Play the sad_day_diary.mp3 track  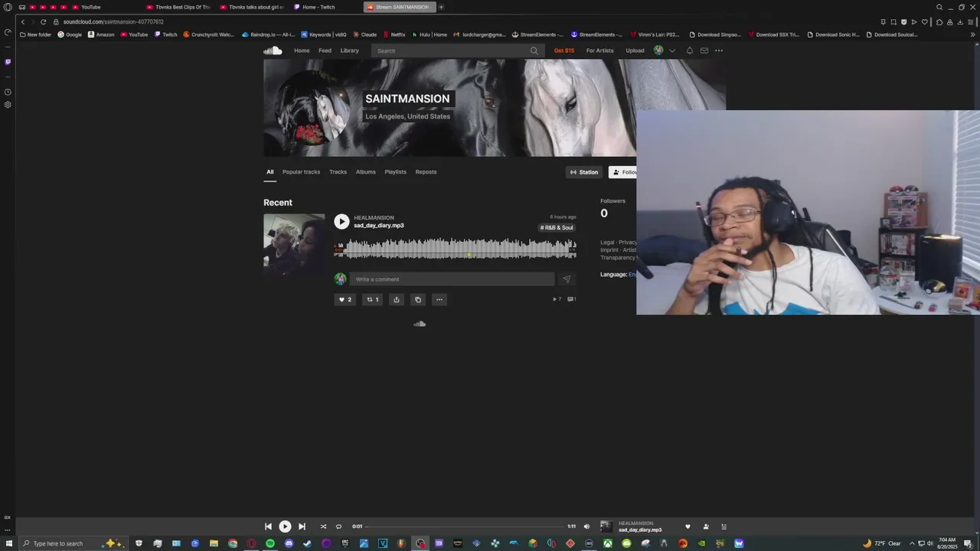341,222
